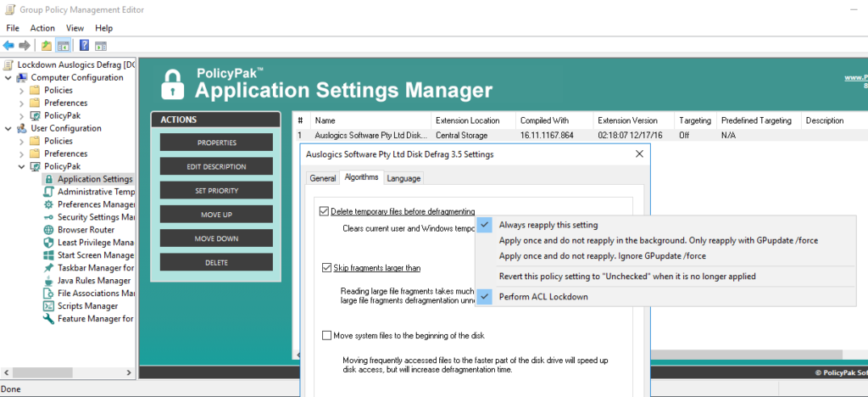The image size is (868, 397).
Task: Click the MOVE DOWN button
Action: point(216,238)
